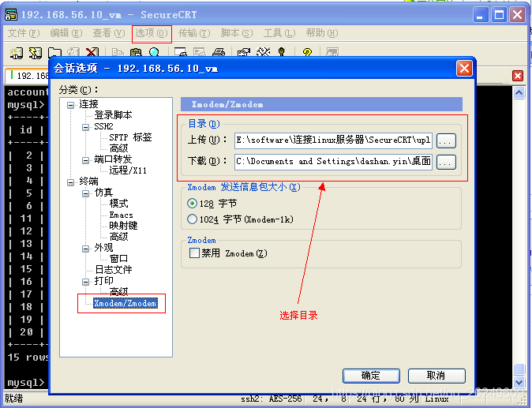This screenshot has height=408, width=532.
Task: Click the 确定 button
Action: [x=371, y=376]
